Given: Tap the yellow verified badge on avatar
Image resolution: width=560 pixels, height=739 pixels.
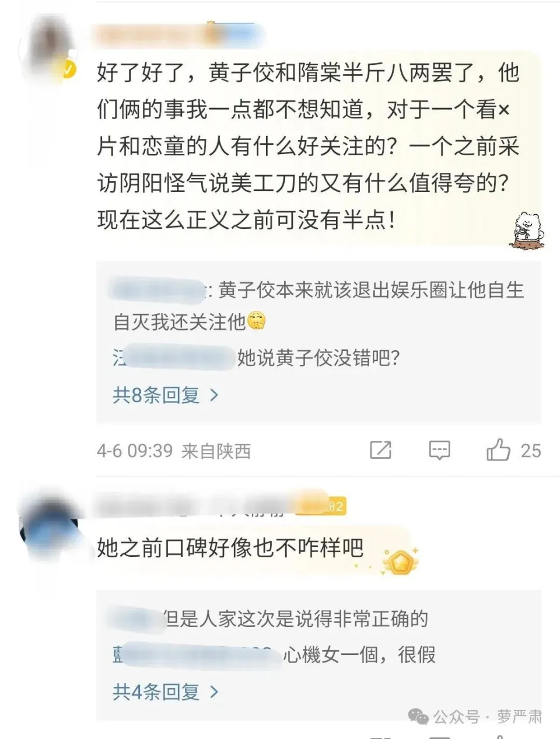Looking at the screenshot, I should (x=69, y=70).
